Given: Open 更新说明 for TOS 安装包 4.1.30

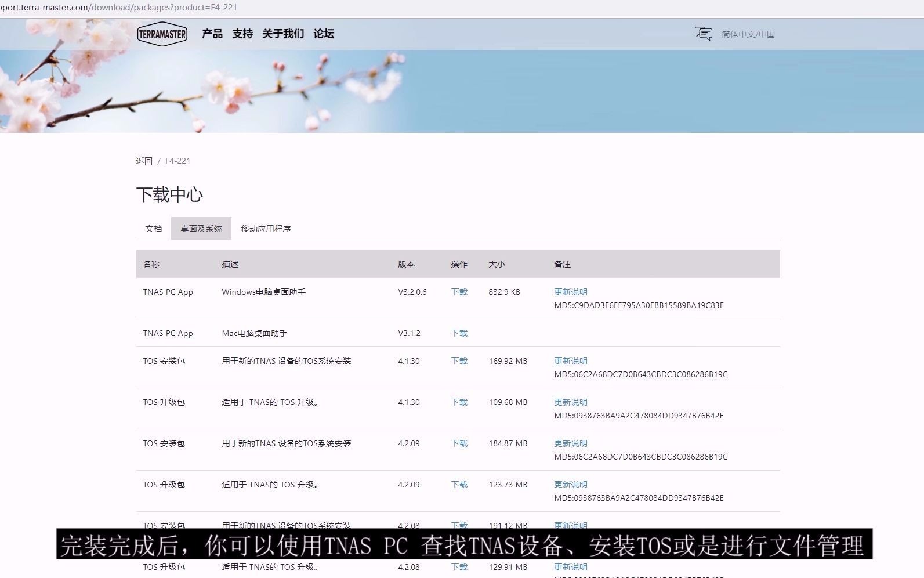Looking at the screenshot, I should coord(571,361).
